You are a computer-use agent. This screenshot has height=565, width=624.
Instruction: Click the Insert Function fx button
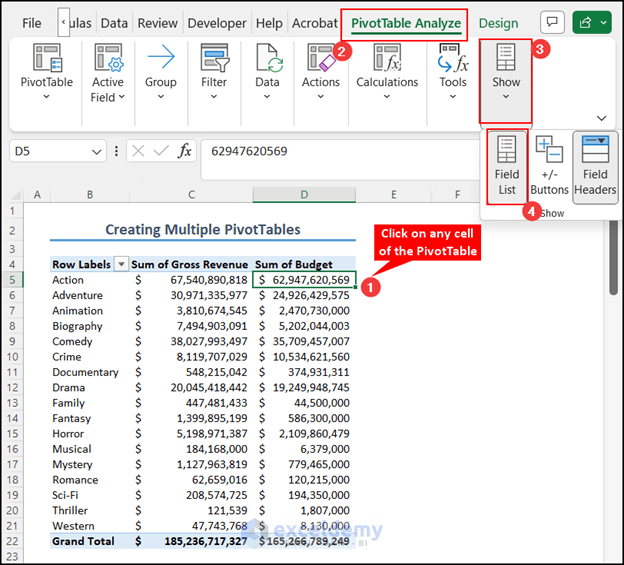pyautogui.click(x=185, y=151)
